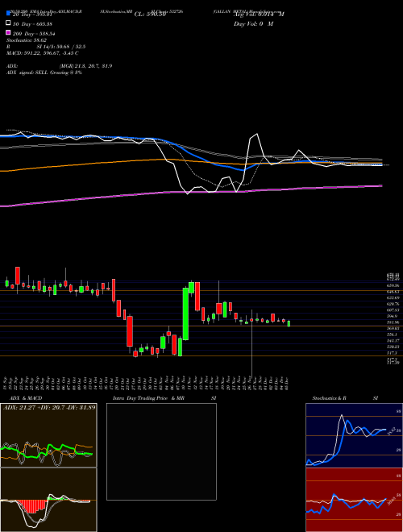The height and width of the screenshot is (532, 403).
Task: Click the Avg Vol: 0.014 M label
Action: pos(259,15)
